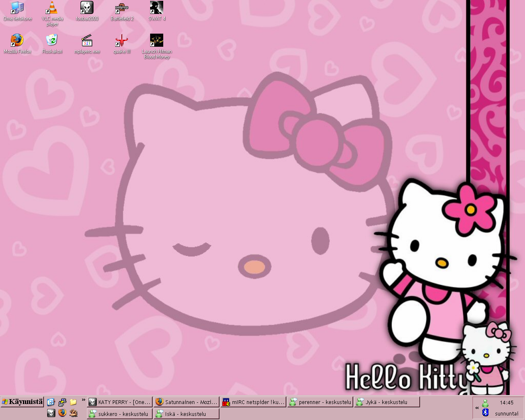525x420 pixels.
Task: Expand the quick launch overflow chevron
Action: point(84,400)
